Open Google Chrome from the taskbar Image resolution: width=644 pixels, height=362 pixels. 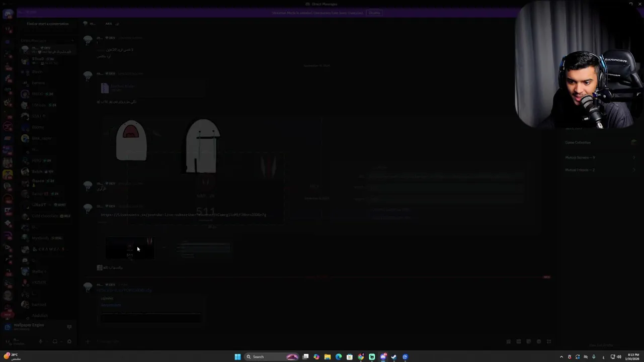point(361,356)
